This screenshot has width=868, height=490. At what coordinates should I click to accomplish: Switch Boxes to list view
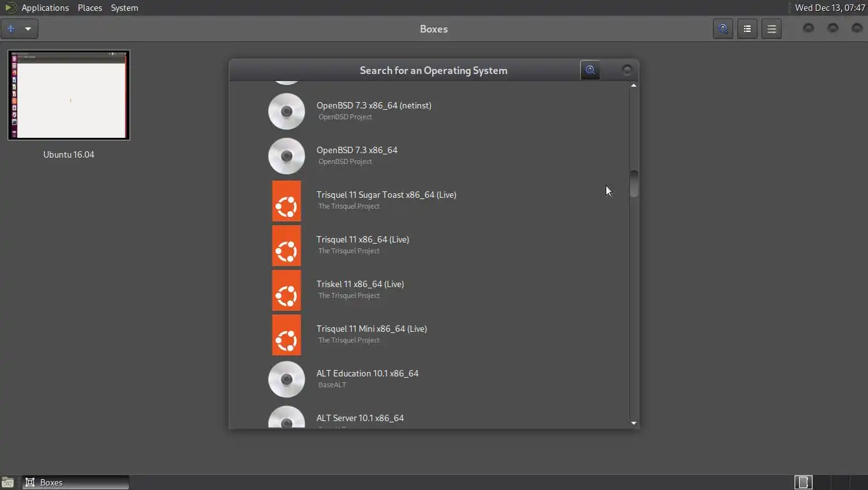tap(747, 29)
